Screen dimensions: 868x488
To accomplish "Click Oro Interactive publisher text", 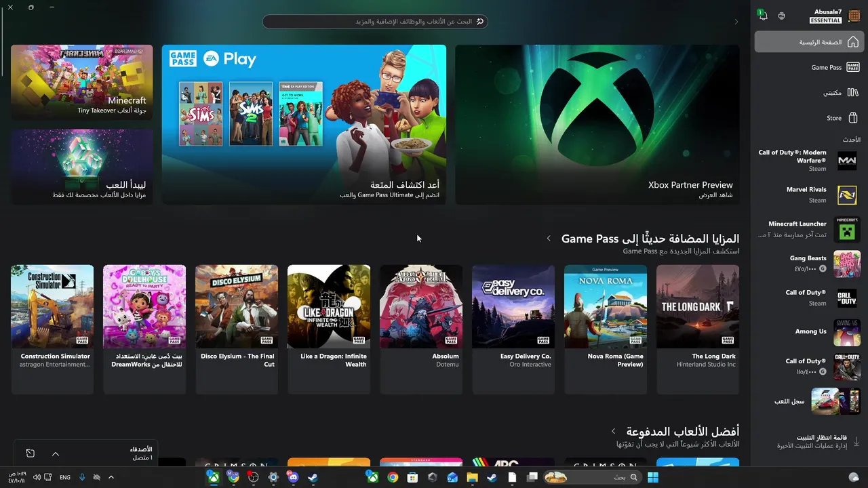I will pyautogui.click(x=530, y=365).
